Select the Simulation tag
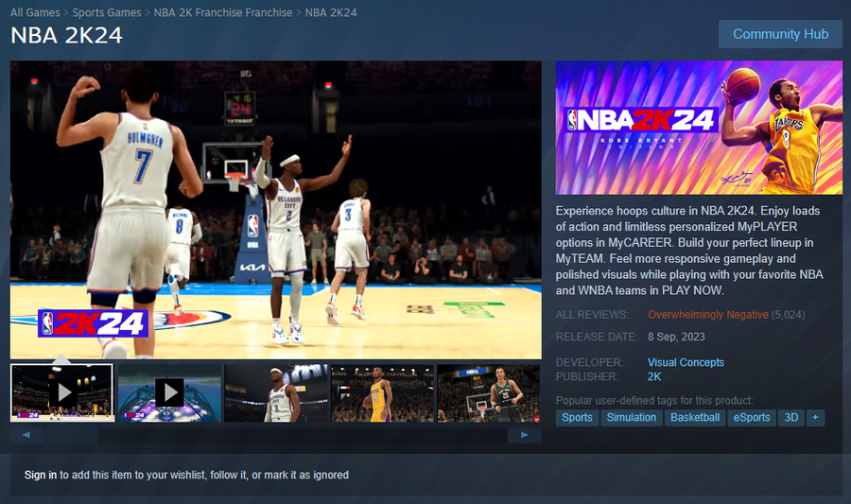 (x=632, y=418)
